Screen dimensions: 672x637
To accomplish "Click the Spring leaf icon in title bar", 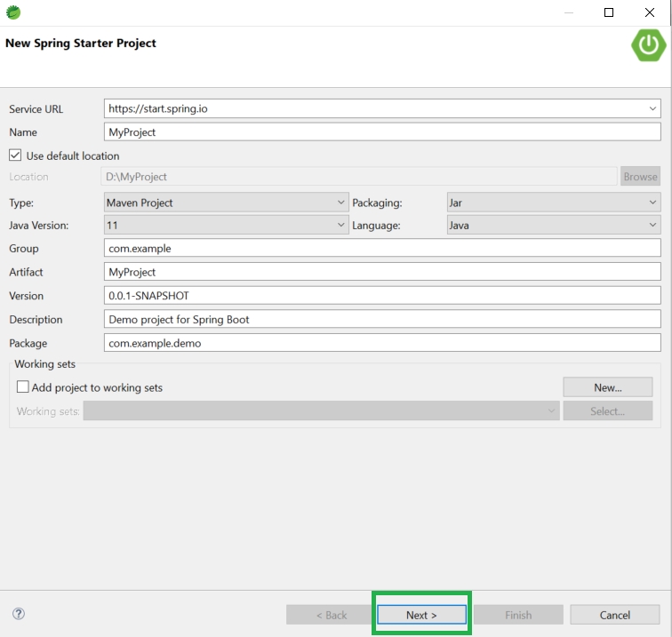I will pos(13,12).
